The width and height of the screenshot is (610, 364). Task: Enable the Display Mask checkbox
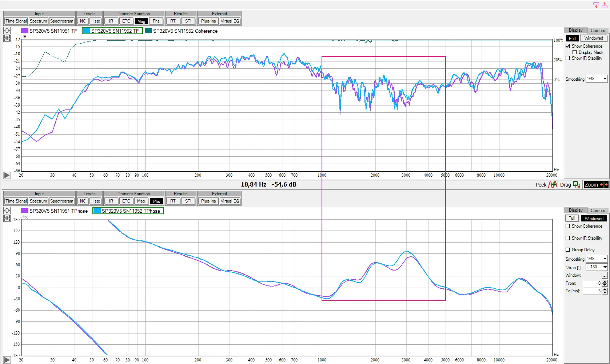[x=575, y=52]
